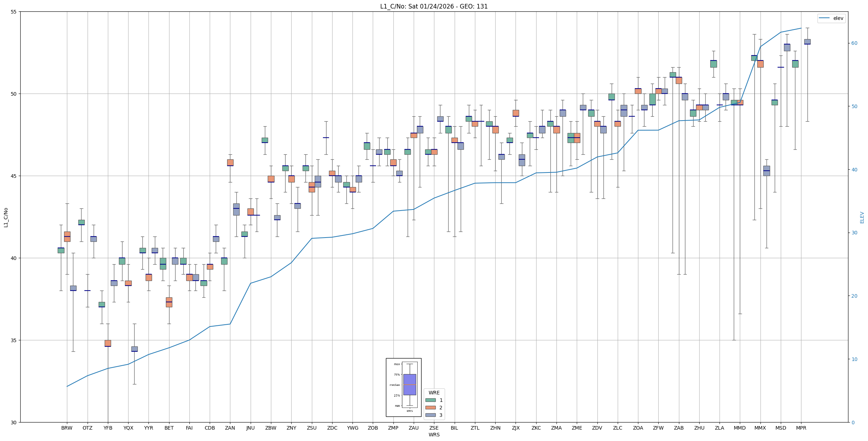
Task: Click the YFB station tick label
Action: pyautogui.click(x=108, y=428)
